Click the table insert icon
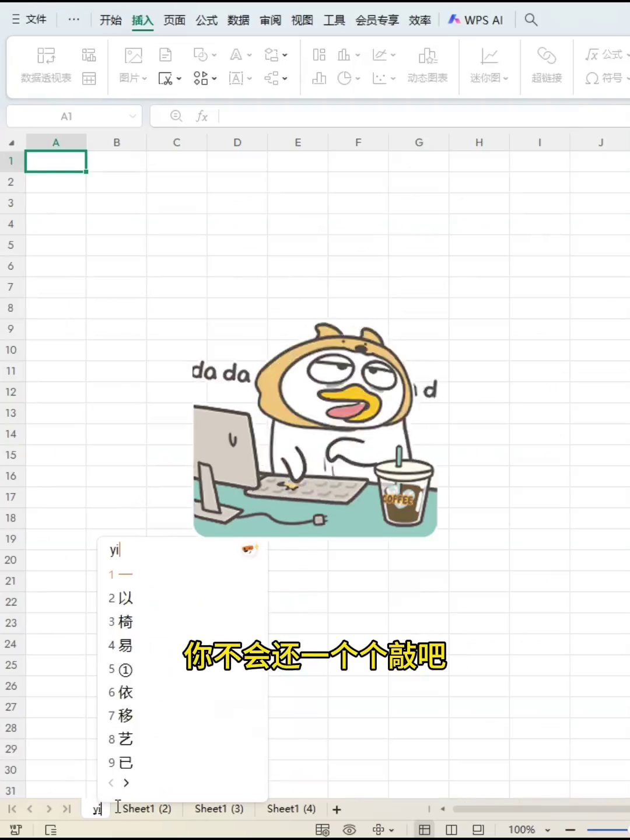 [x=89, y=78]
